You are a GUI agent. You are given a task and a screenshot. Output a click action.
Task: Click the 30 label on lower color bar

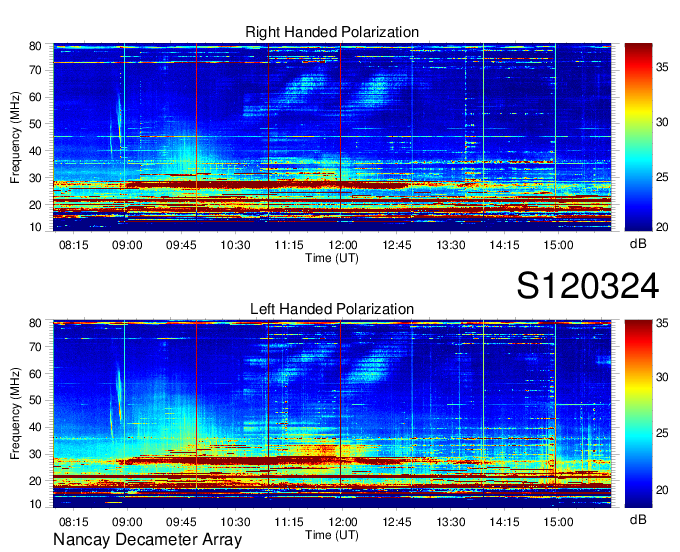coord(662,377)
